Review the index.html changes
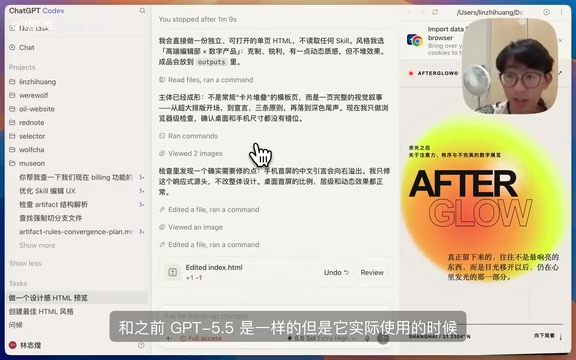This screenshot has width=576, height=360. [x=372, y=273]
